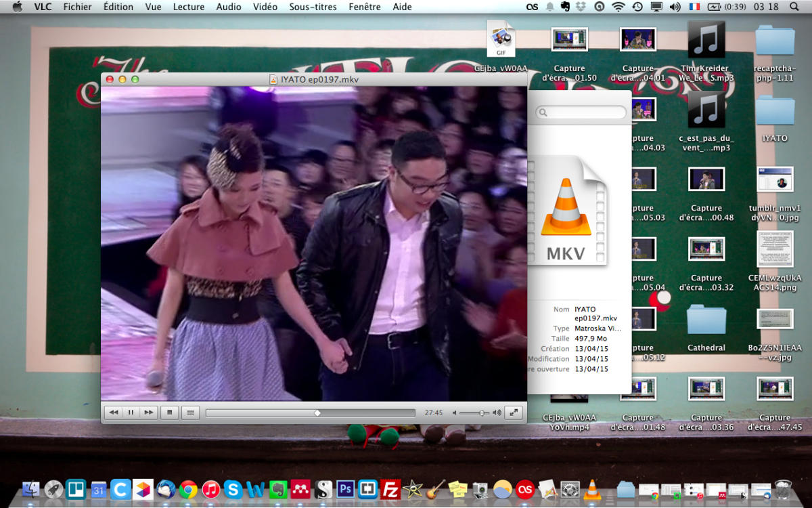This screenshot has height=508, width=812.
Task: Click the rewind button in VLC
Action: pos(114,412)
